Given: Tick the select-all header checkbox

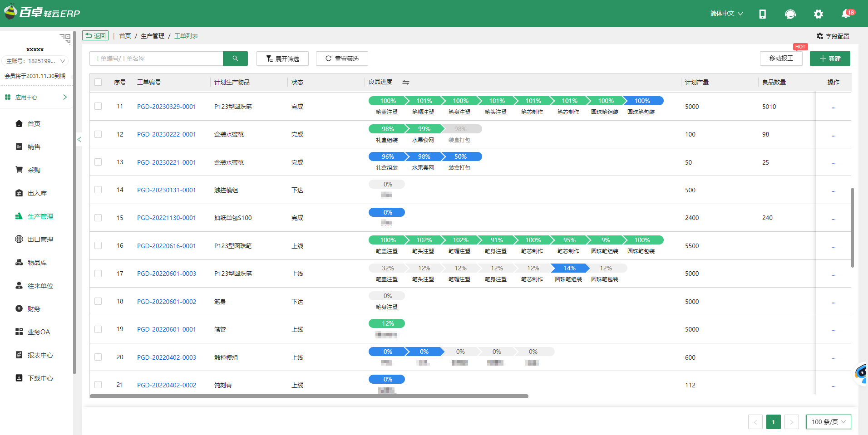Looking at the screenshot, I should click(98, 82).
